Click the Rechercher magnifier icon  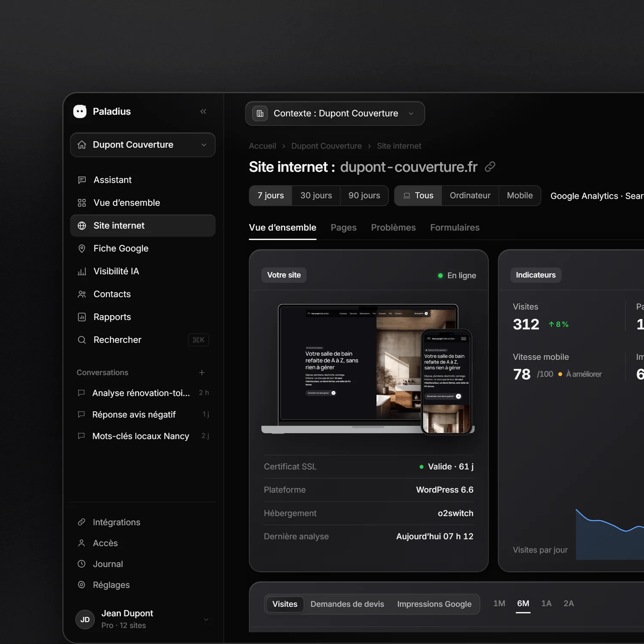[82, 340]
